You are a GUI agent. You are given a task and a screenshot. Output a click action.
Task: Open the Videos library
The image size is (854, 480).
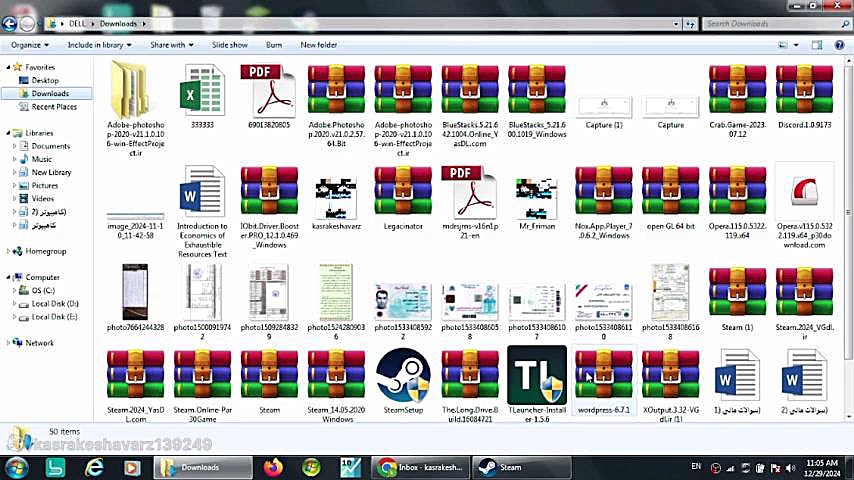(42, 198)
